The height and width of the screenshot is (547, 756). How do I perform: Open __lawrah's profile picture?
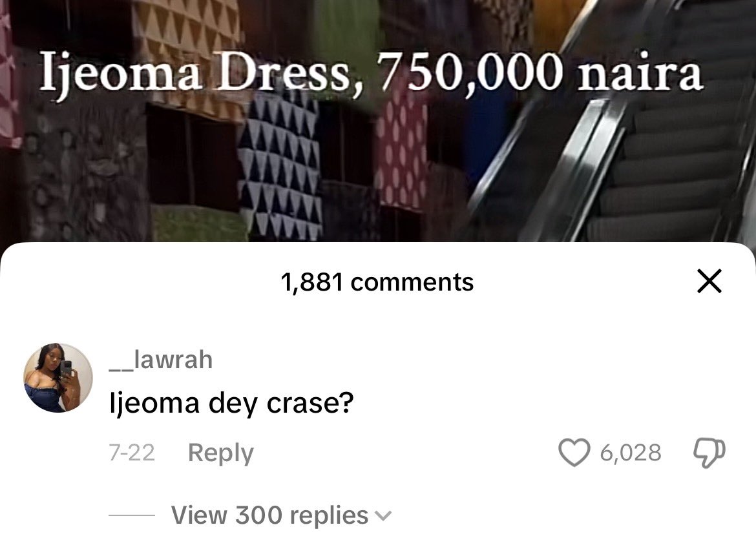[x=58, y=378]
